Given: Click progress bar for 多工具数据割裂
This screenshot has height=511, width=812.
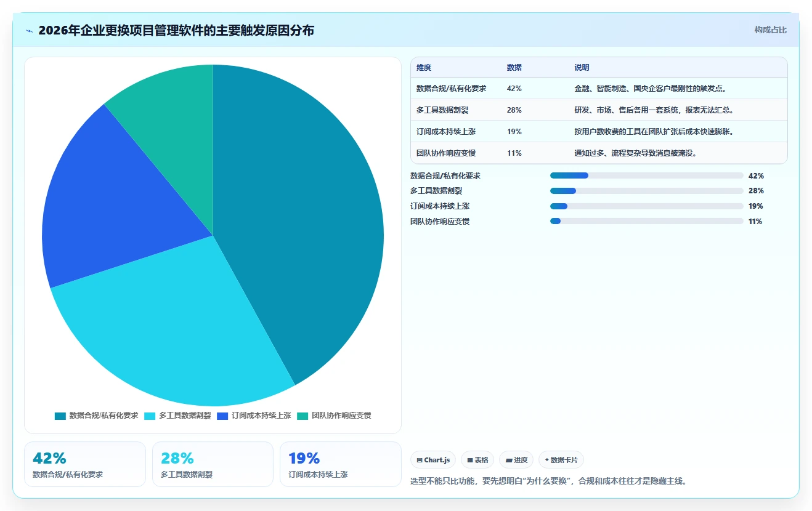Looking at the screenshot, I should (x=647, y=191).
